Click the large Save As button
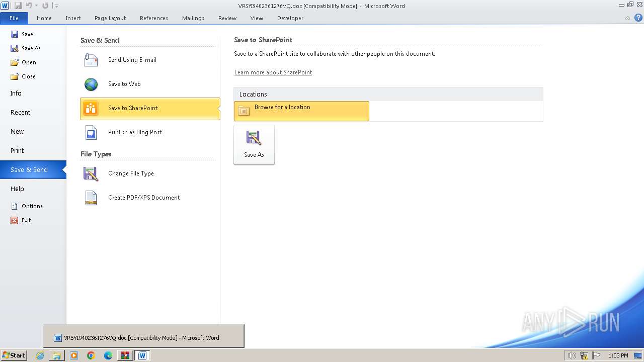The height and width of the screenshot is (362, 644). tap(254, 145)
